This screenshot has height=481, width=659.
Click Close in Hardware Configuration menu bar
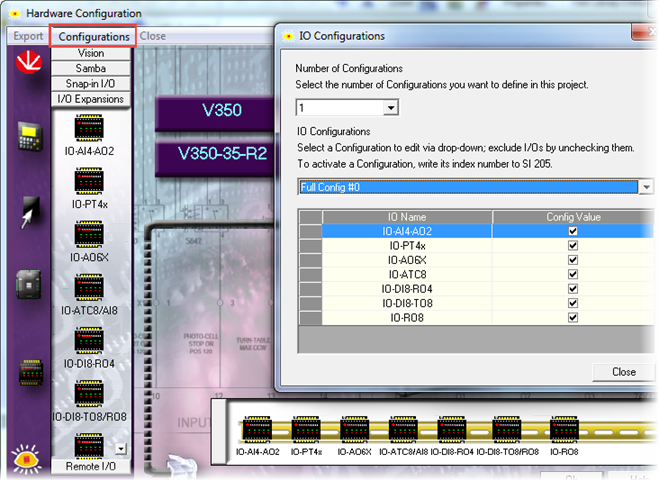pyautogui.click(x=153, y=36)
